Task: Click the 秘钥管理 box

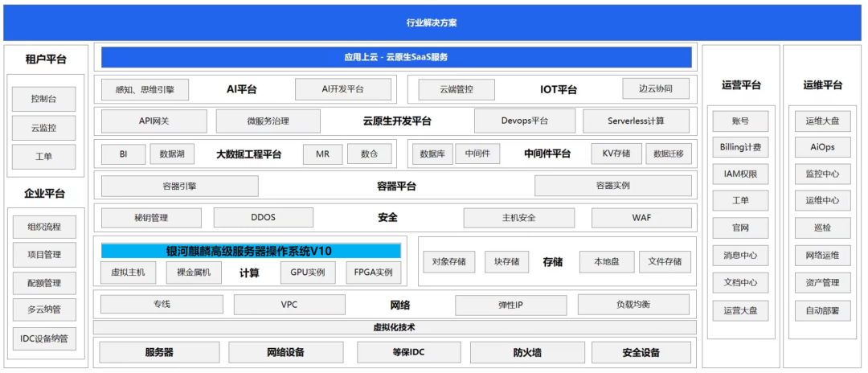Action: [x=151, y=218]
